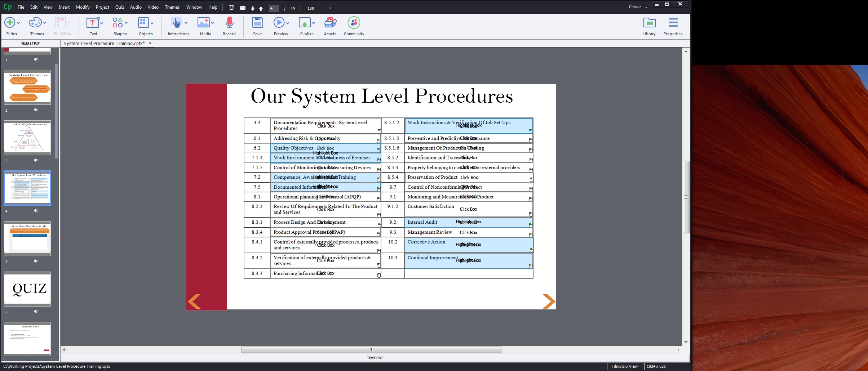Expand the Shapes dropdown arrow
This screenshot has height=371, width=868.
pos(126,23)
